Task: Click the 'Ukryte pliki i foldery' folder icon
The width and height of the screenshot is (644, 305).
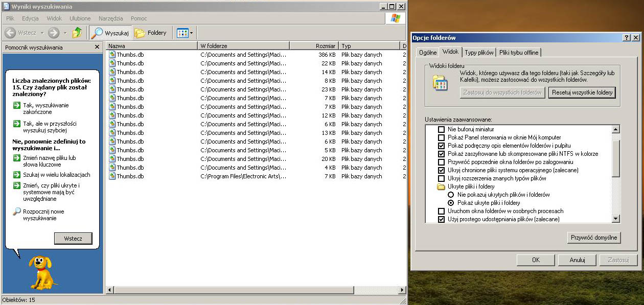Action: 441,186
